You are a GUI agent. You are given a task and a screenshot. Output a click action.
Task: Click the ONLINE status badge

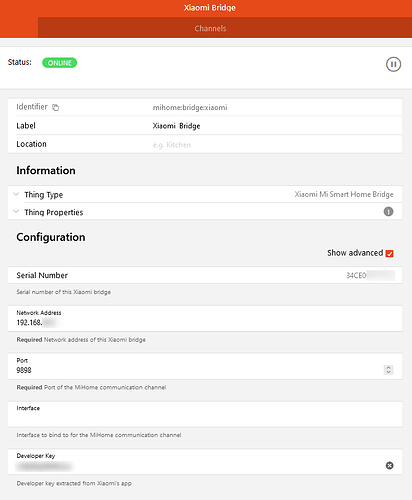click(x=59, y=63)
